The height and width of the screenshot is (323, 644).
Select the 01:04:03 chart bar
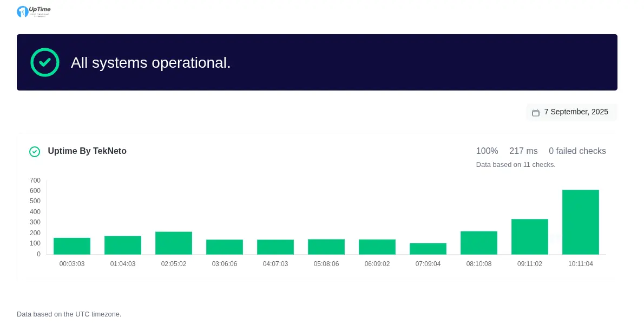coord(122,245)
